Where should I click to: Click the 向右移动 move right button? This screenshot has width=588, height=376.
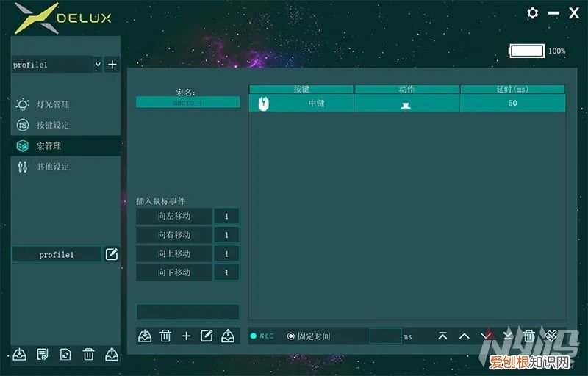tap(174, 235)
